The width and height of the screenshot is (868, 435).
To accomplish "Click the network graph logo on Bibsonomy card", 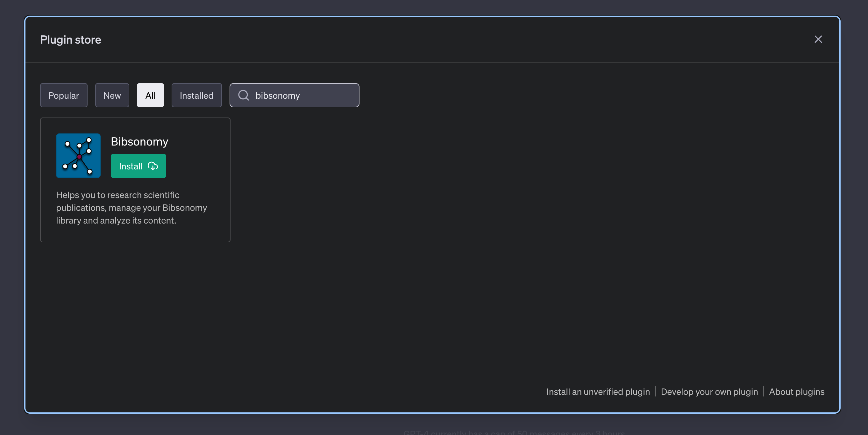I will (x=78, y=156).
